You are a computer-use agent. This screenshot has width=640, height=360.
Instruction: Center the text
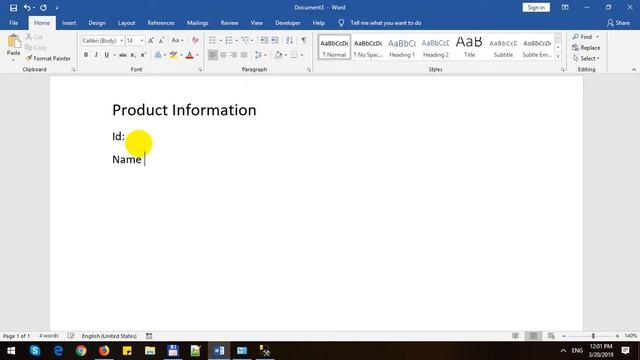point(223,55)
